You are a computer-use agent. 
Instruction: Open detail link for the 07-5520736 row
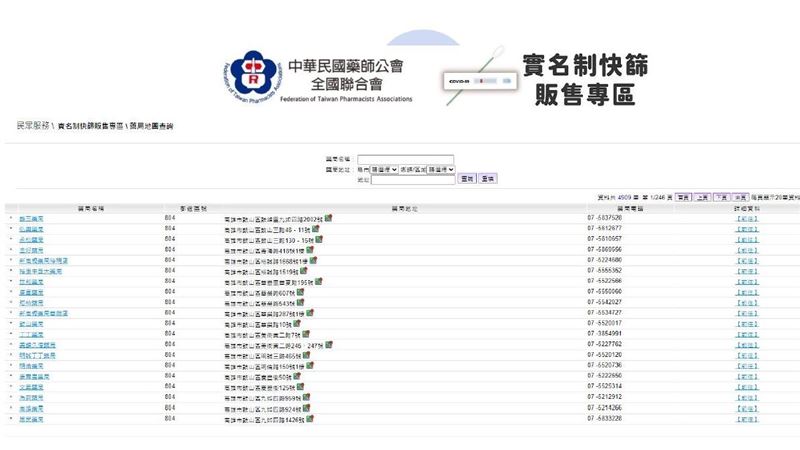point(747,366)
